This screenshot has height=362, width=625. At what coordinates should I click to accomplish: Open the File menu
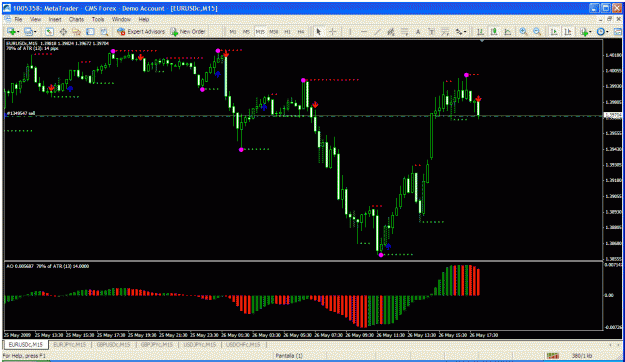tap(18, 19)
